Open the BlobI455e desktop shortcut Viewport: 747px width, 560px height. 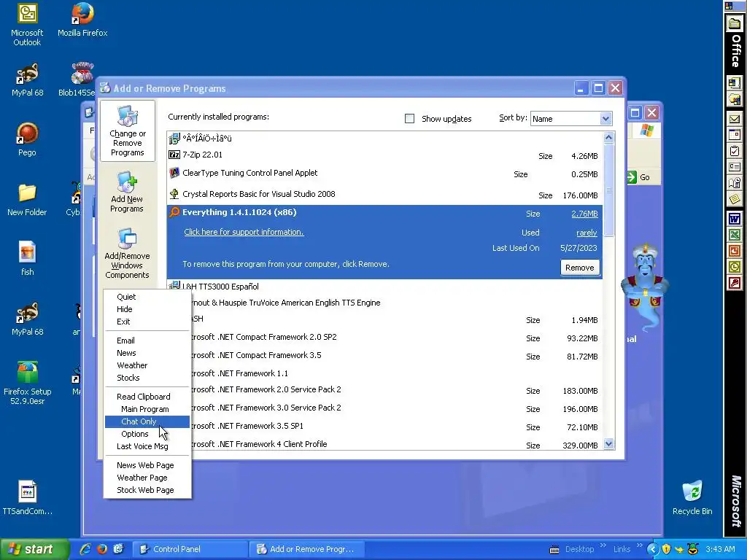(82, 79)
